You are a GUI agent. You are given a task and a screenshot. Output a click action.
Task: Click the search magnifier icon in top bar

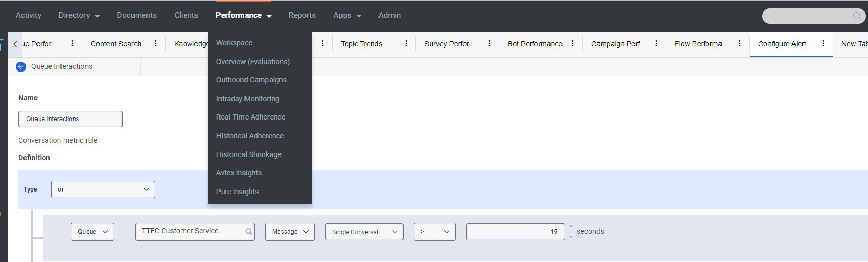(857, 16)
